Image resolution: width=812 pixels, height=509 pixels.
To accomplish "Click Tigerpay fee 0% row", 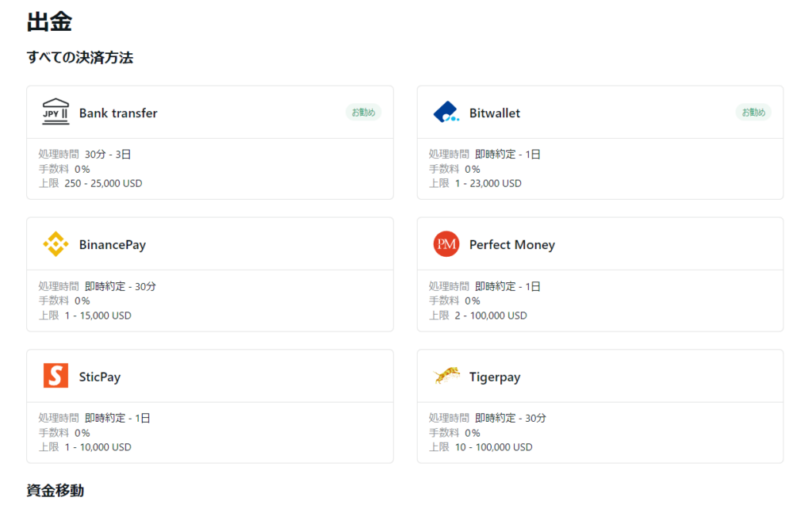I will click(x=454, y=432).
